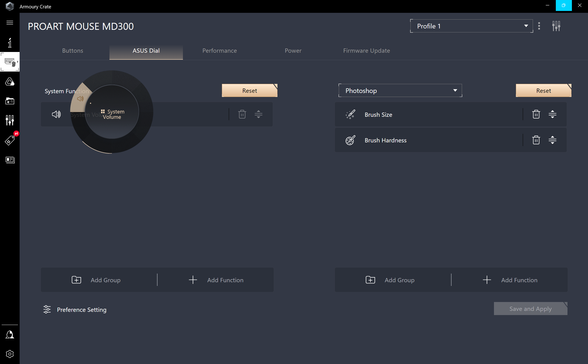
Task: Switch to the Performance tab
Action: [x=220, y=51]
